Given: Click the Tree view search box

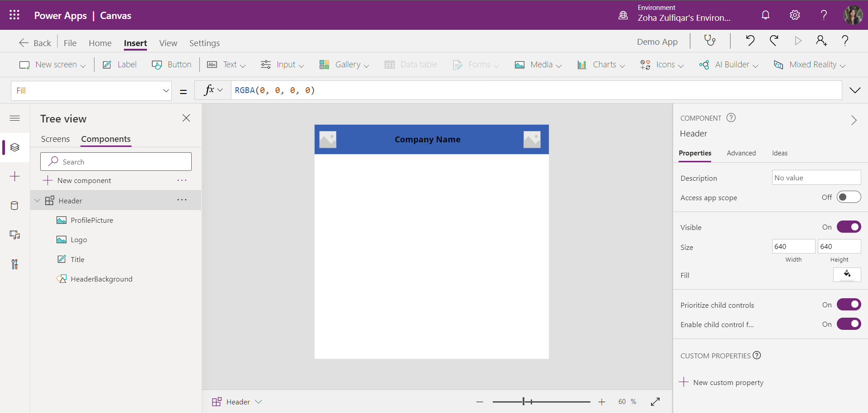Looking at the screenshot, I should pyautogui.click(x=116, y=161).
